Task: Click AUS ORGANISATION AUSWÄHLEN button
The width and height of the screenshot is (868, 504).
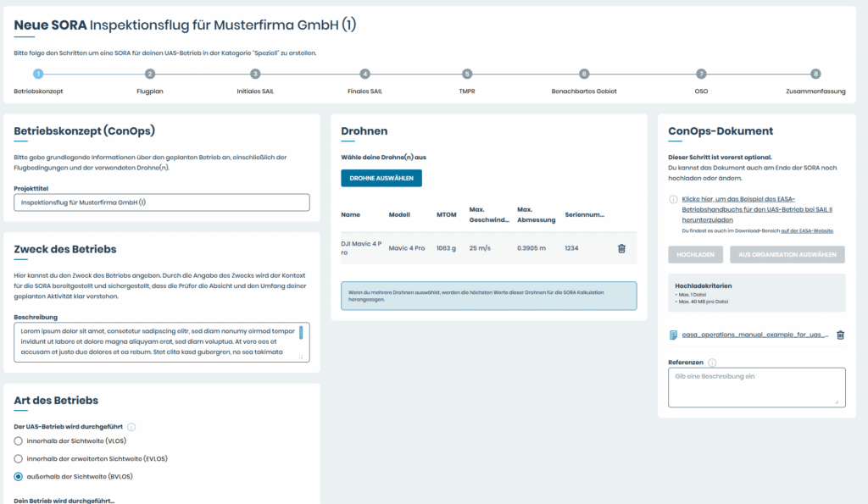Action: [787, 254]
